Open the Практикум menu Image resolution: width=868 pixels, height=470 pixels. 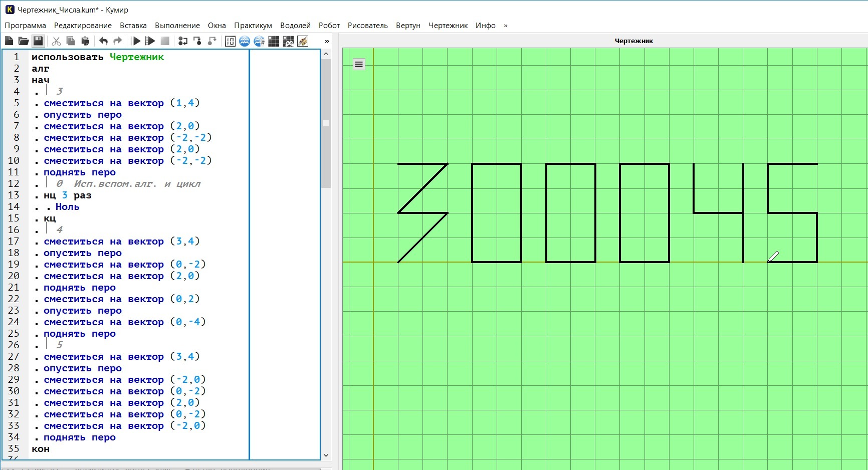[x=253, y=26]
